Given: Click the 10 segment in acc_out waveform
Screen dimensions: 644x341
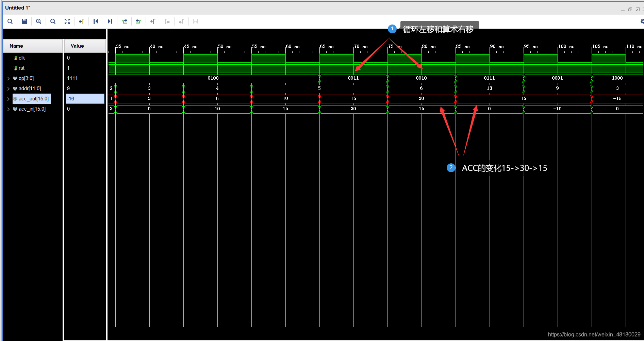Looking at the screenshot, I should pos(285,99).
